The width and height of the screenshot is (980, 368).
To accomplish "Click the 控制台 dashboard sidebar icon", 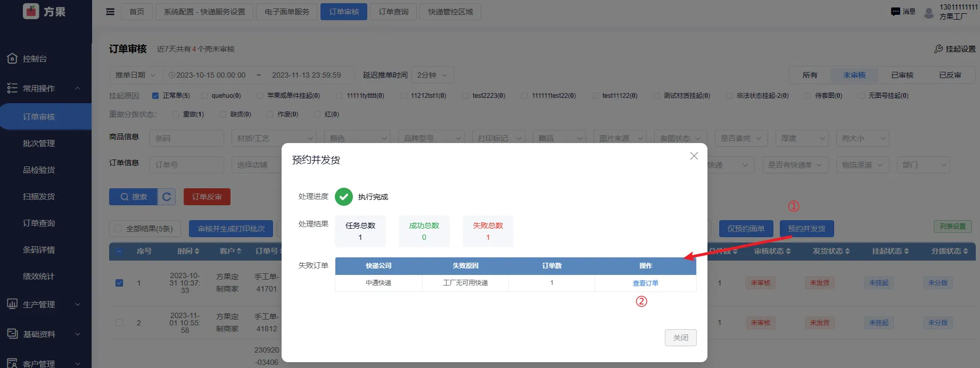I will tap(12, 58).
